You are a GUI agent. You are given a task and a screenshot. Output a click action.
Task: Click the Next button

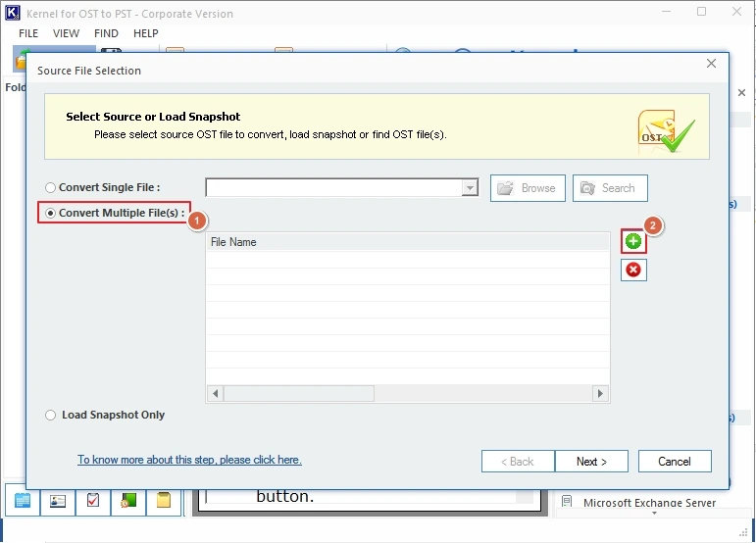click(x=591, y=461)
